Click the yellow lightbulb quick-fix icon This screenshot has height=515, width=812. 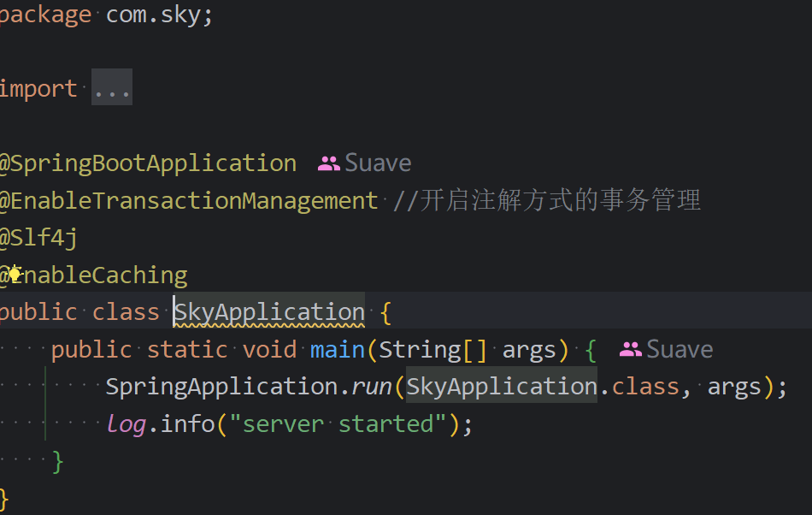(x=15, y=273)
